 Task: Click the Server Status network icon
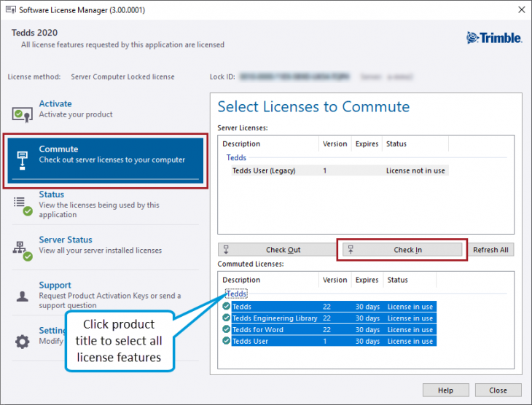tap(23, 251)
